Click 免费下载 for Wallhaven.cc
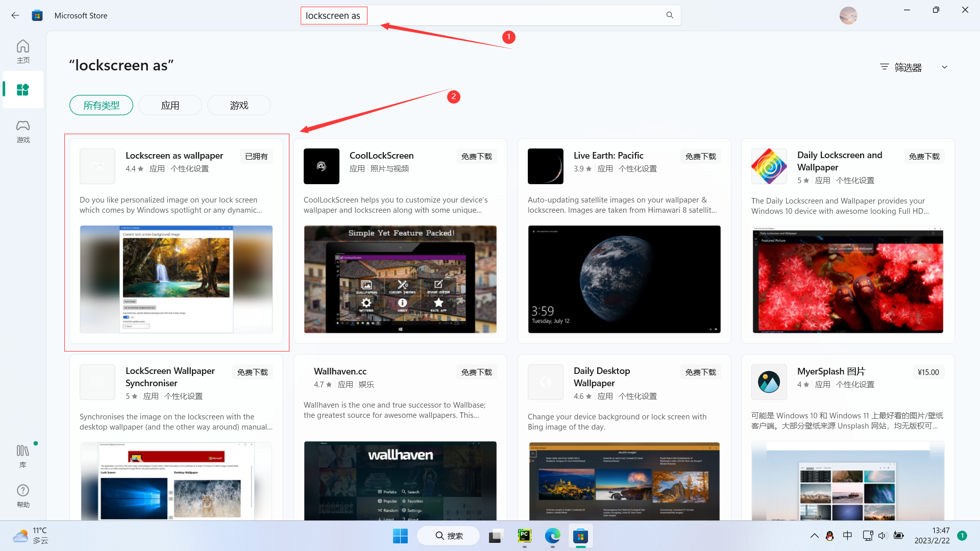This screenshot has width=980, height=551. pyautogui.click(x=477, y=372)
